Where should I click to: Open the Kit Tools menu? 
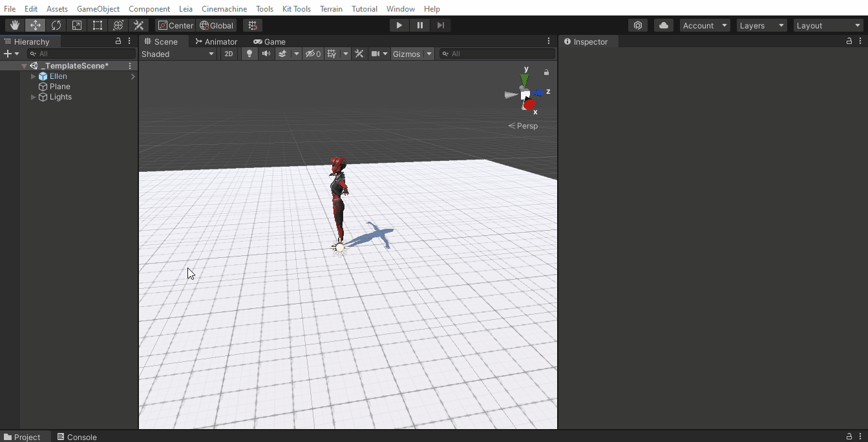[297, 9]
